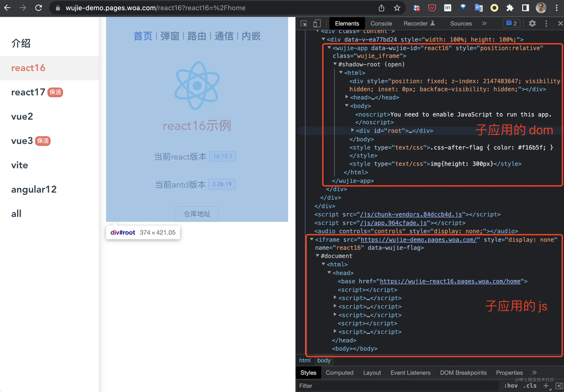Image resolution: width=564 pixels, height=392 pixels.
Task: Expand the div id="root" node
Action: tap(353, 130)
